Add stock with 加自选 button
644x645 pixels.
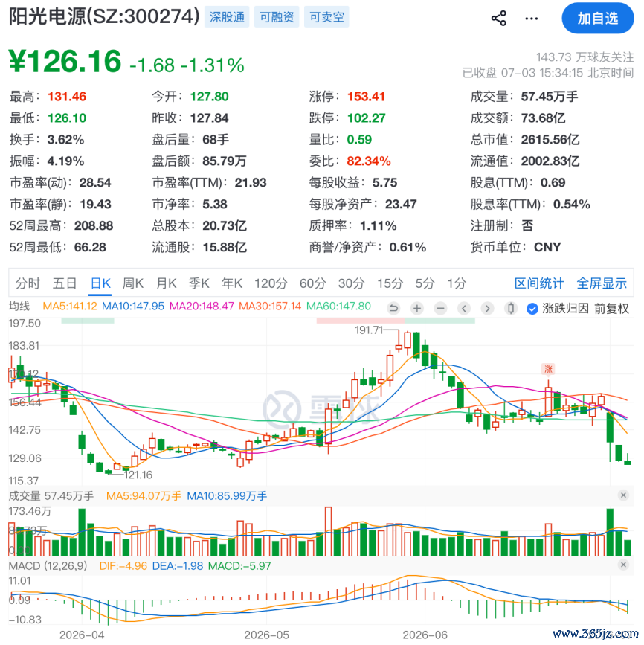[598, 18]
